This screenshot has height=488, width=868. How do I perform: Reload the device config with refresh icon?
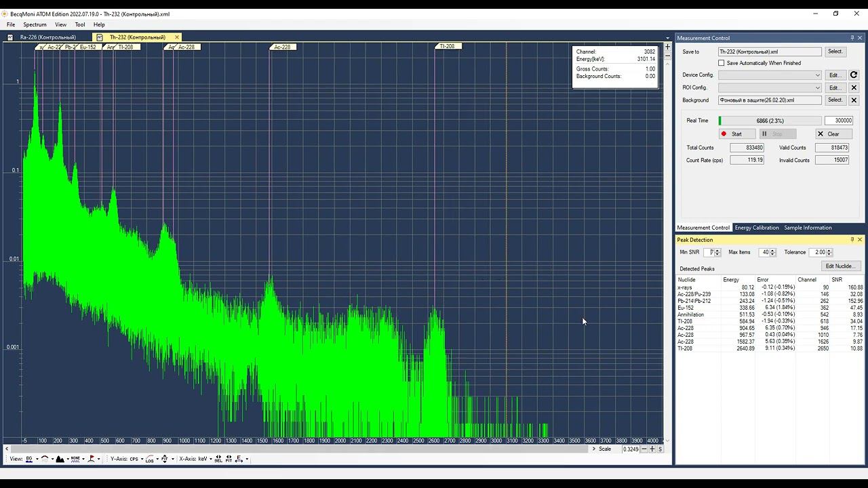tap(854, 75)
